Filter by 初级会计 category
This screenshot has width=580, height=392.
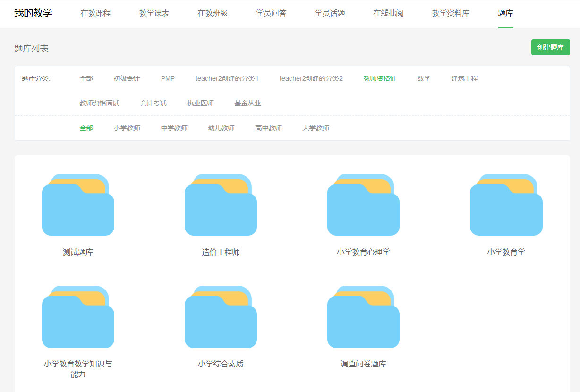127,78
